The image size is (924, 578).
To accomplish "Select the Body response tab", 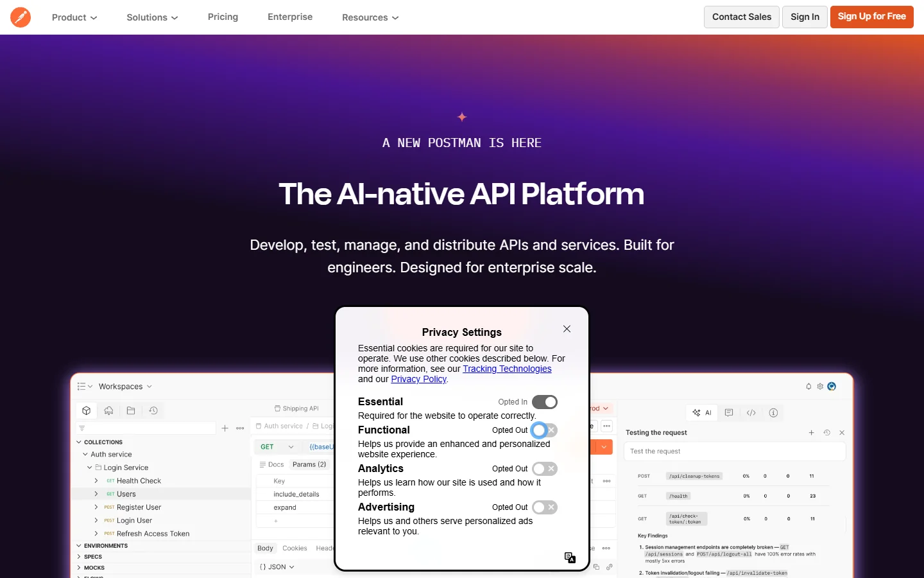I will (265, 548).
